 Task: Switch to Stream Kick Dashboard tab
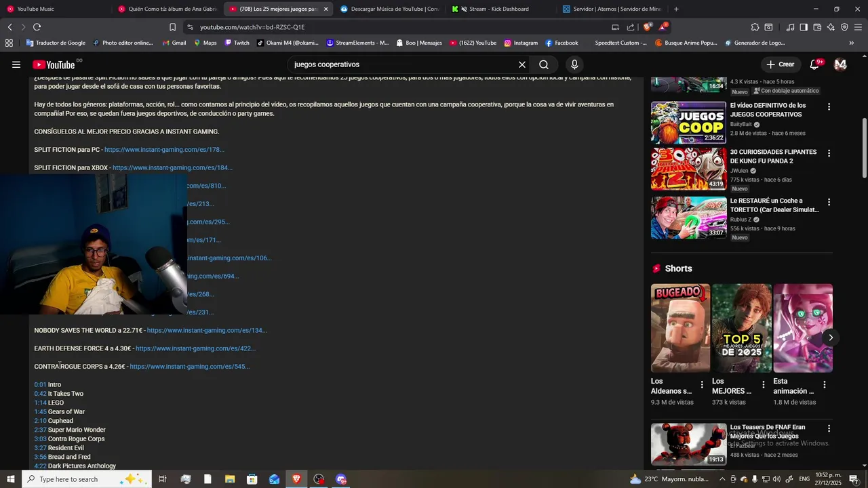pyautogui.click(x=502, y=9)
